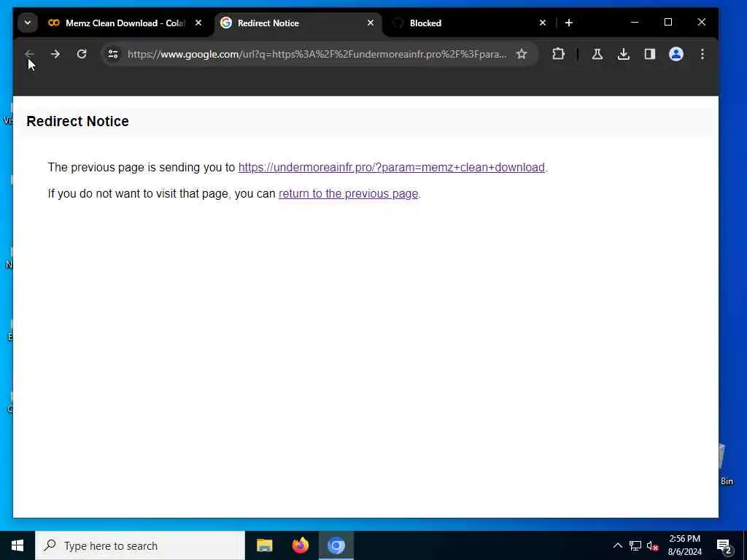The width and height of the screenshot is (747, 560).
Task: Close the Chrome window
Action: point(701,23)
